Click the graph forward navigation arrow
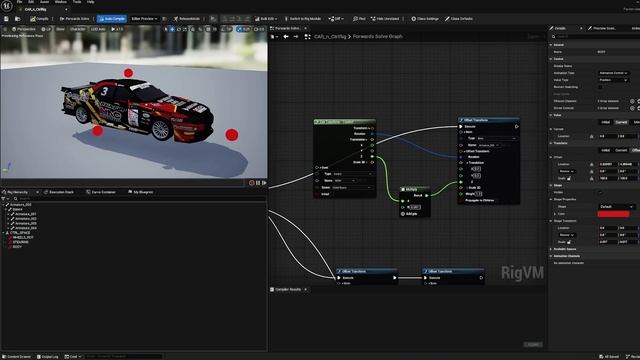Image resolution: width=640 pixels, height=360 pixels. coord(296,37)
